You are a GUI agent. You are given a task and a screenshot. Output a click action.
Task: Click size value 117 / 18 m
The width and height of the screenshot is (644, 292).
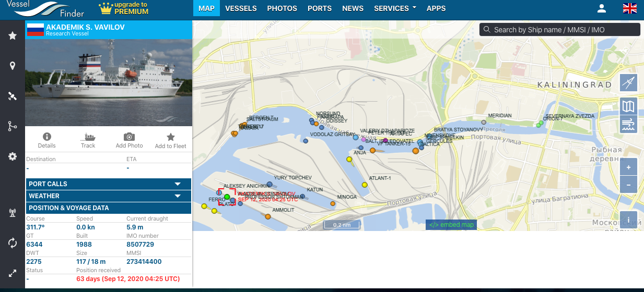pyautogui.click(x=91, y=261)
